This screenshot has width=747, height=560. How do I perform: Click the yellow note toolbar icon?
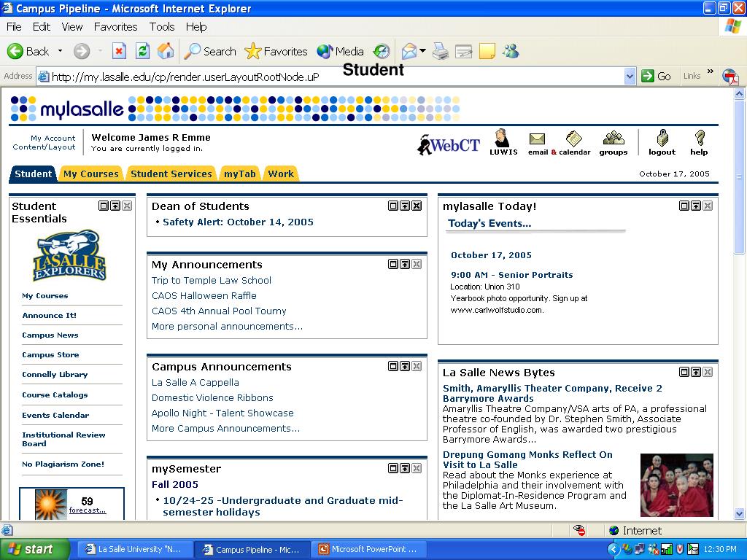pyautogui.click(x=487, y=51)
